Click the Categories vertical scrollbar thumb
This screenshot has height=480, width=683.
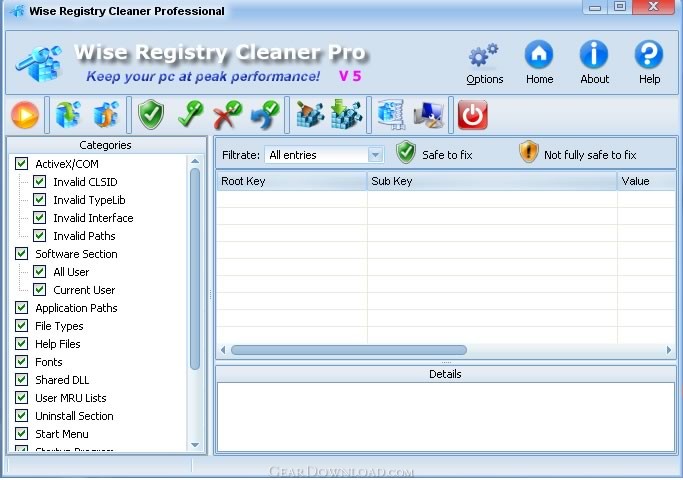tap(195, 269)
